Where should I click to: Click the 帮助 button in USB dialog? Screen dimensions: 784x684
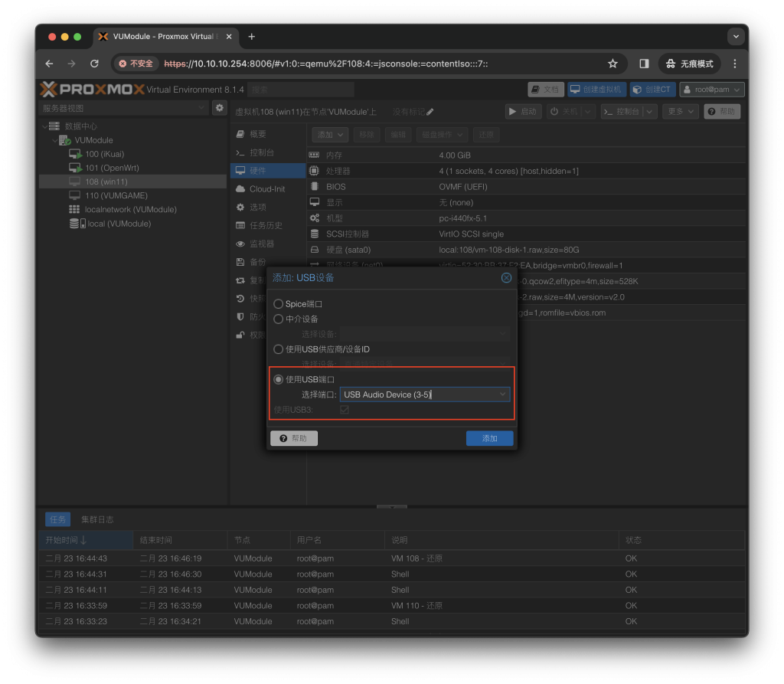(294, 438)
